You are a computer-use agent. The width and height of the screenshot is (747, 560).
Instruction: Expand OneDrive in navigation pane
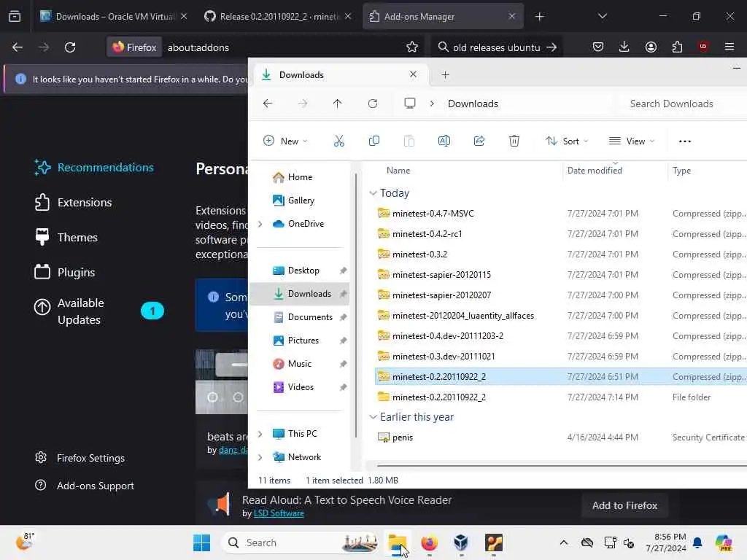point(260,224)
